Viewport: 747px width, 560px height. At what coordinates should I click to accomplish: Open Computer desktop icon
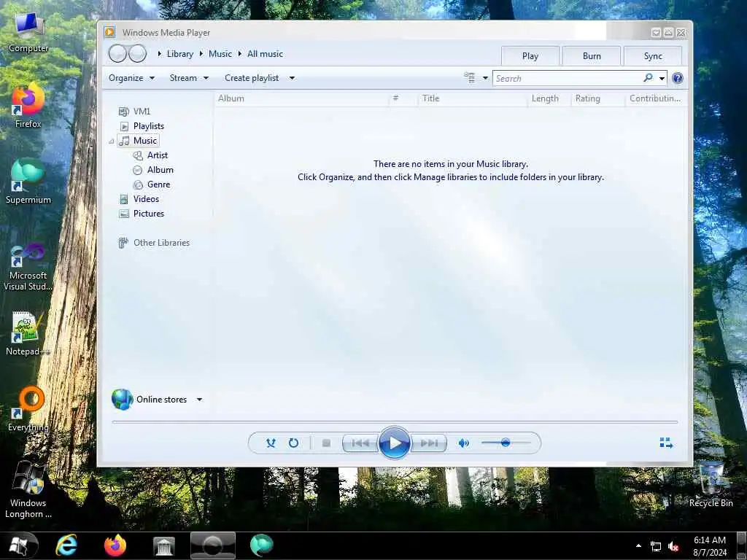click(28, 32)
